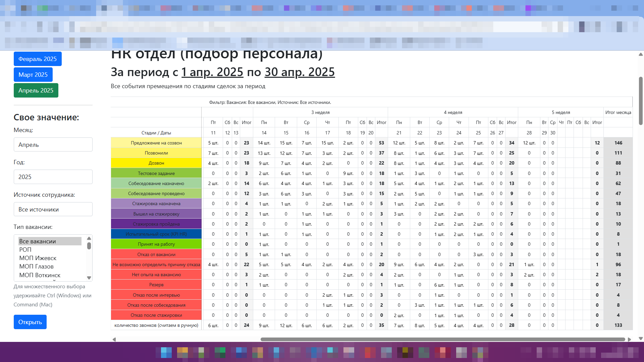Click vacancy list scroll down arrow
The width and height of the screenshot is (644, 362).
click(89, 278)
